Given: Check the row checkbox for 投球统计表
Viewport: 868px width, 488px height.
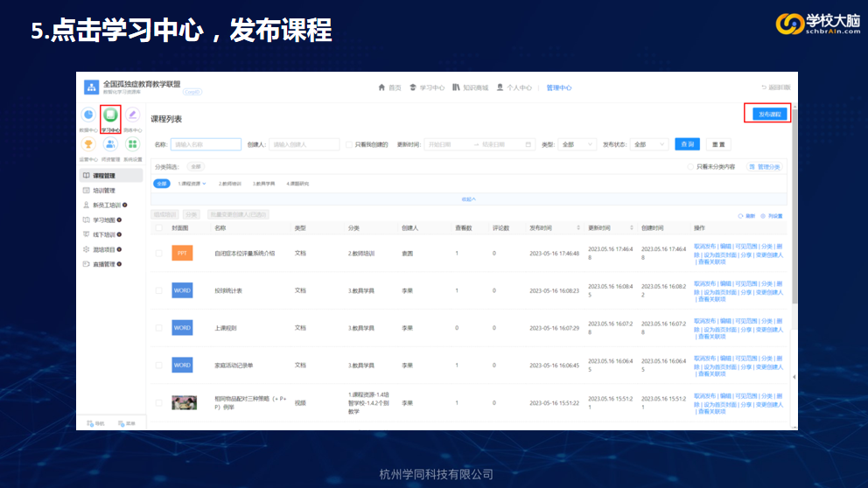Looking at the screenshot, I should (x=158, y=290).
